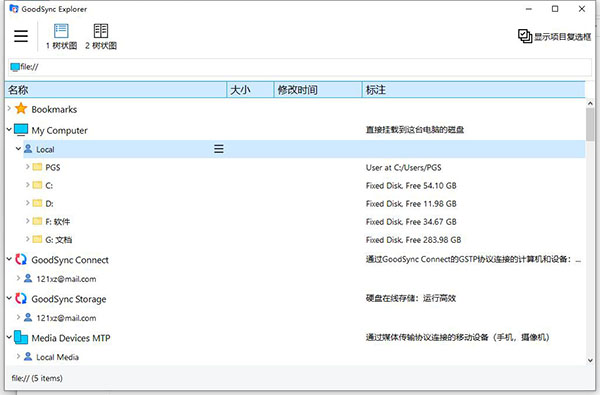Screen dimensions: 600x395
Task: Open the Local row options menu icon
Action: [x=218, y=149]
